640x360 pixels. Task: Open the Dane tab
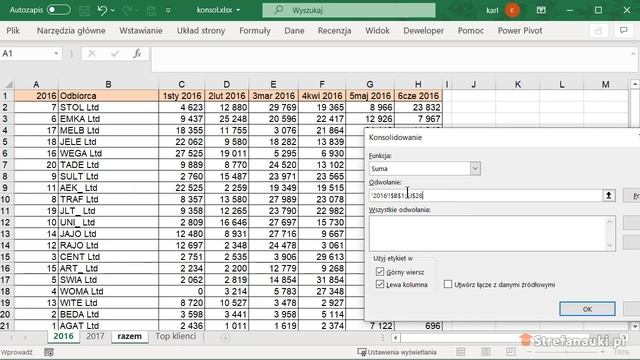pyautogui.click(x=294, y=31)
